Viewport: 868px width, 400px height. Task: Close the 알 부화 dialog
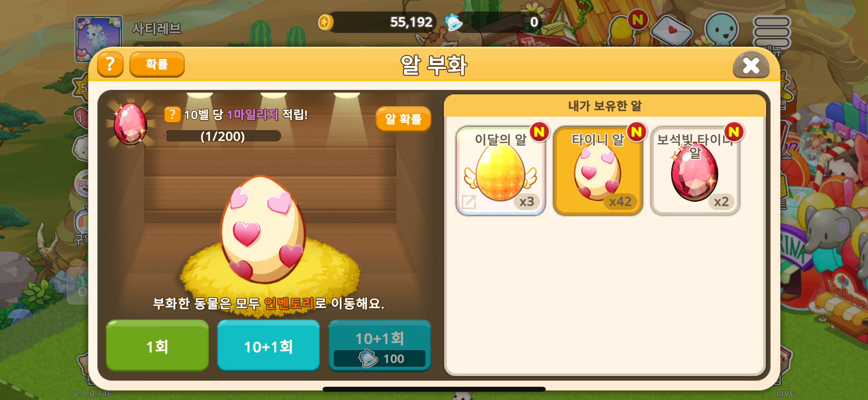pyautogui.click(x=751, y=65)
